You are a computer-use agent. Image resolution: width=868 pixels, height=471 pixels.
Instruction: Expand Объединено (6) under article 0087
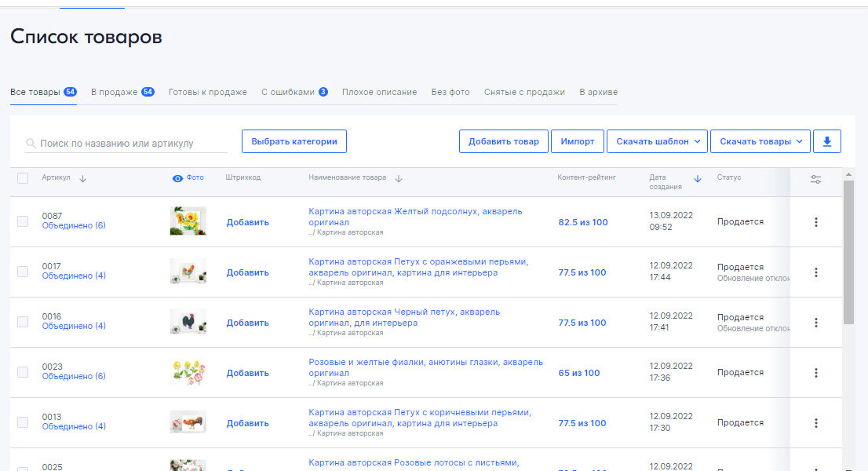[x=74, y=225]
